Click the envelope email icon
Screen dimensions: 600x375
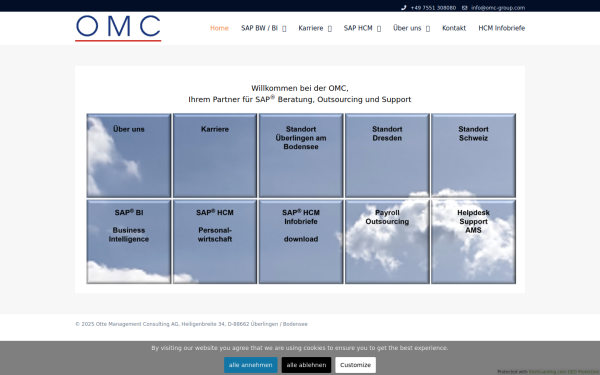coord(465,8)
